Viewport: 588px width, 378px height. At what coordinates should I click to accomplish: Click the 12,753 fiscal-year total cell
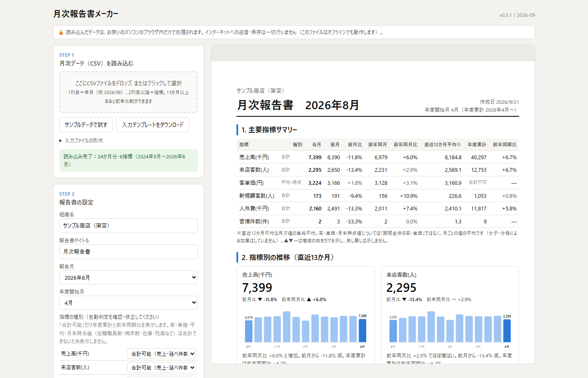[479, 170]
